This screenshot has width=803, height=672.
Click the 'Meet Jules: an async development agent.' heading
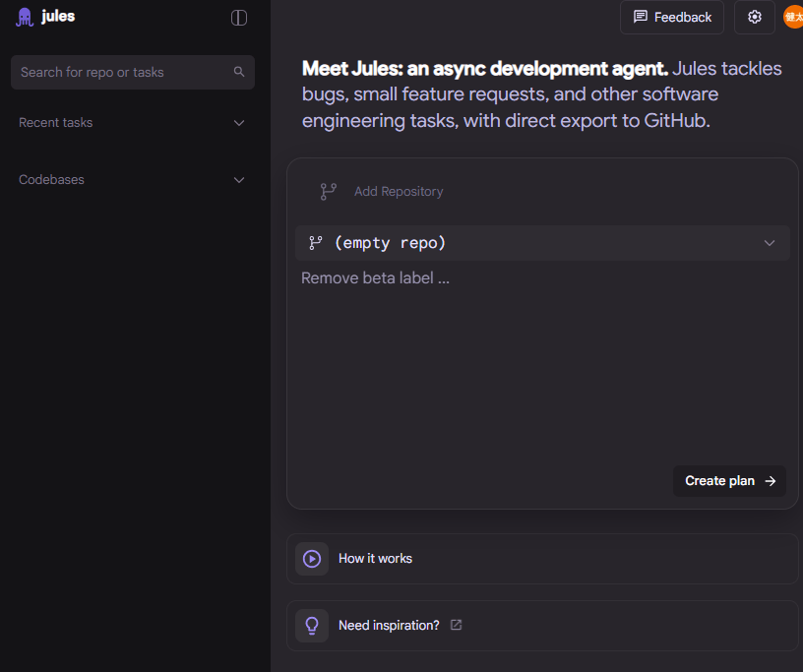click(485, 69)
